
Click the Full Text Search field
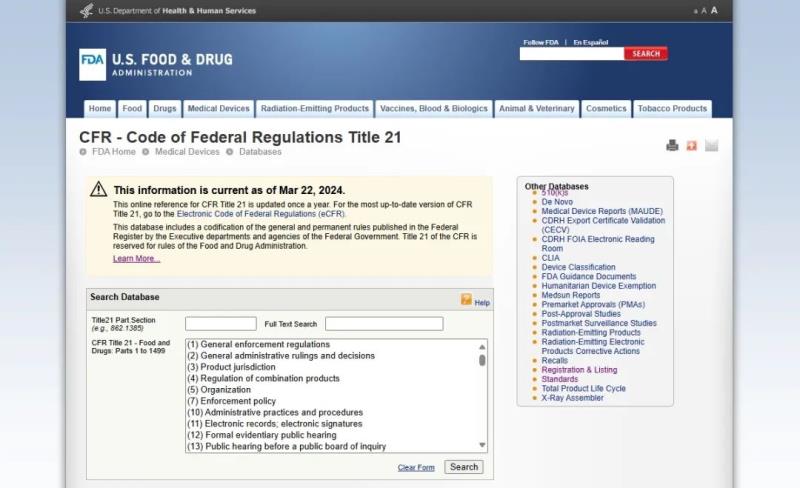tap(383, 324)
